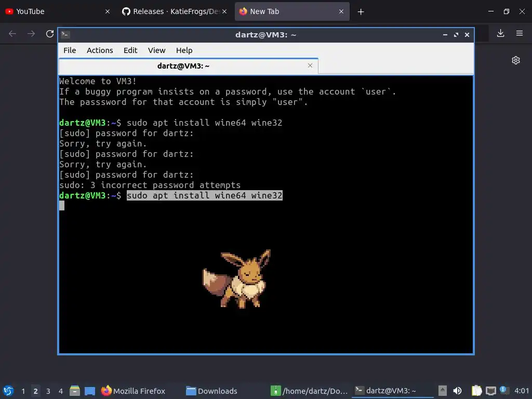Click the Eevee sprite in terminal background
Viewport: 532px width, 399px height.
click(x=237, y=279)
